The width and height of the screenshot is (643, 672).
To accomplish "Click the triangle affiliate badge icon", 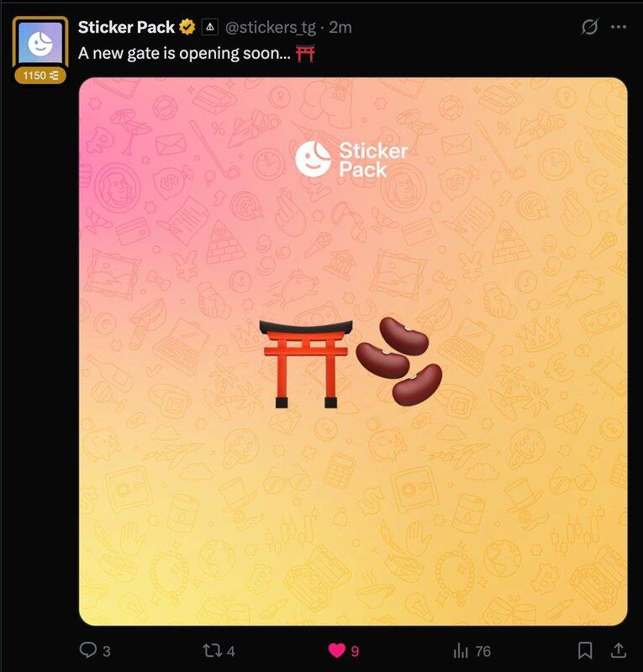I will [x=210, y=27].
